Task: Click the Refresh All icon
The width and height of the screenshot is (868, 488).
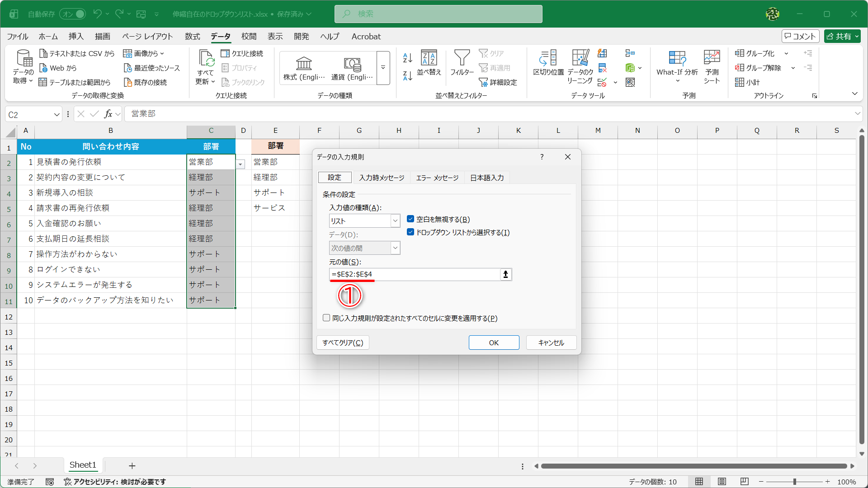Action: (x=206, y=59)
